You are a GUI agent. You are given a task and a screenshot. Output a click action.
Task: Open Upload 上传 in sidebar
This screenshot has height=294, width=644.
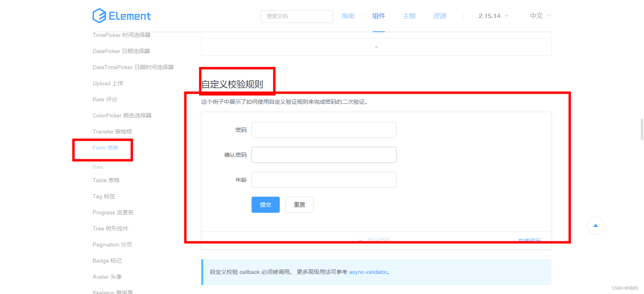tap(108, 83)
